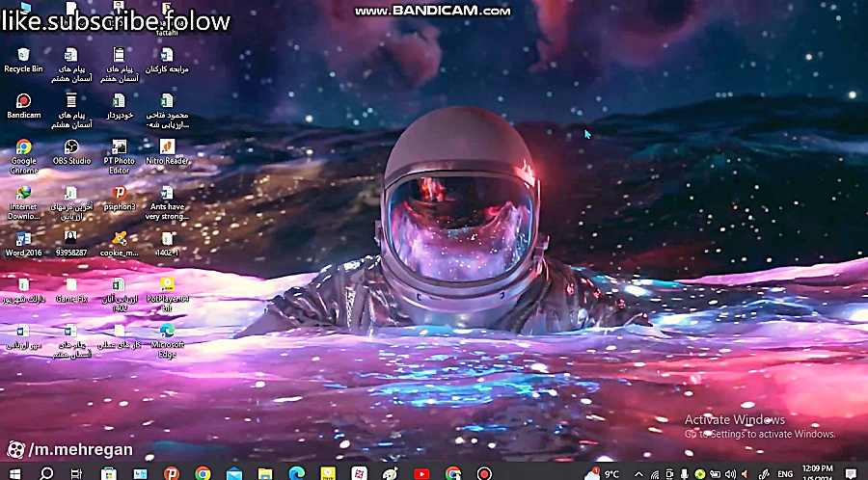Open Task View from the taskbar
This screenshot has height=480, width=868.
pos(76,474)
